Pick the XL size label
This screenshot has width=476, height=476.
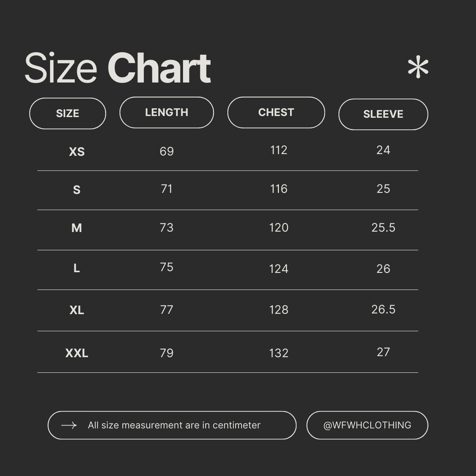click(77, 310)
